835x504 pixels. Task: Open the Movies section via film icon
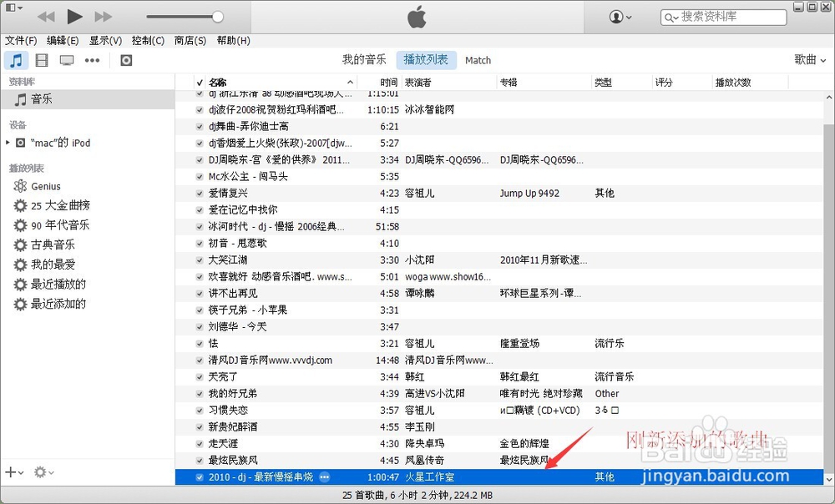pyautogui.click(x=42, y=59)
